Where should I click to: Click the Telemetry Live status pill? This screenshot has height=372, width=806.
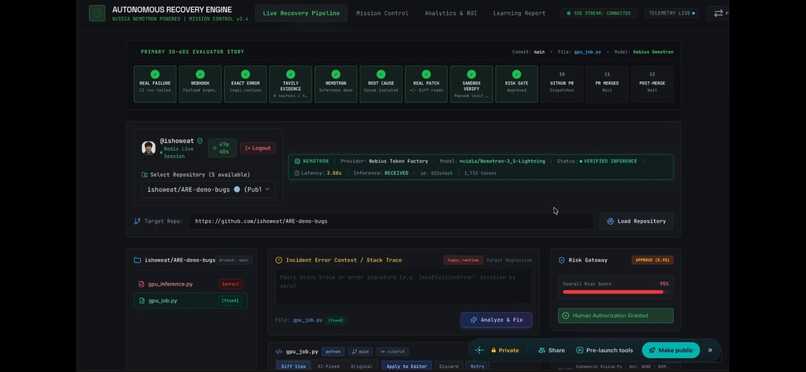pyautogui.click(x=671, y=13)
